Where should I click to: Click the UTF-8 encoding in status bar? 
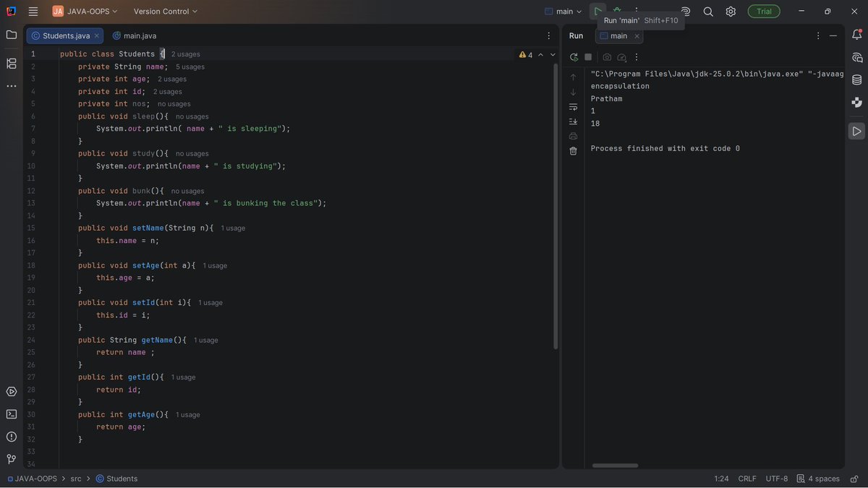pos(777,479)
